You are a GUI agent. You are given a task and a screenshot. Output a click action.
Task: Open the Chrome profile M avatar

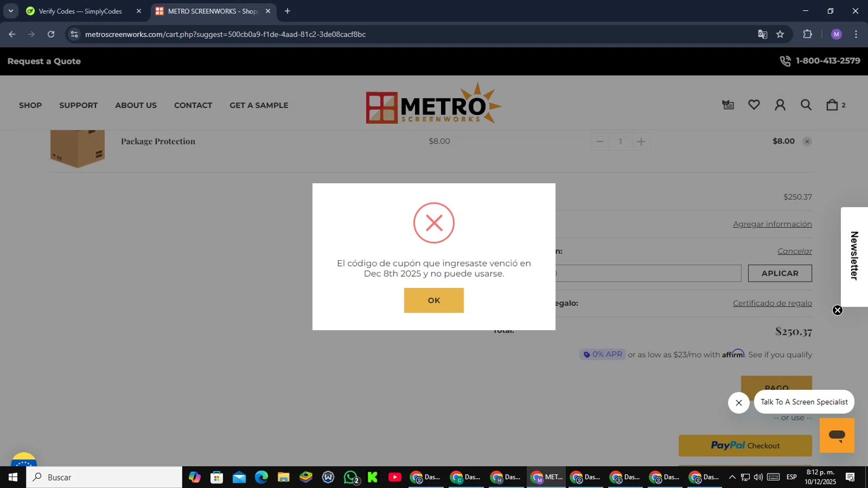click(x=836, y=34)
